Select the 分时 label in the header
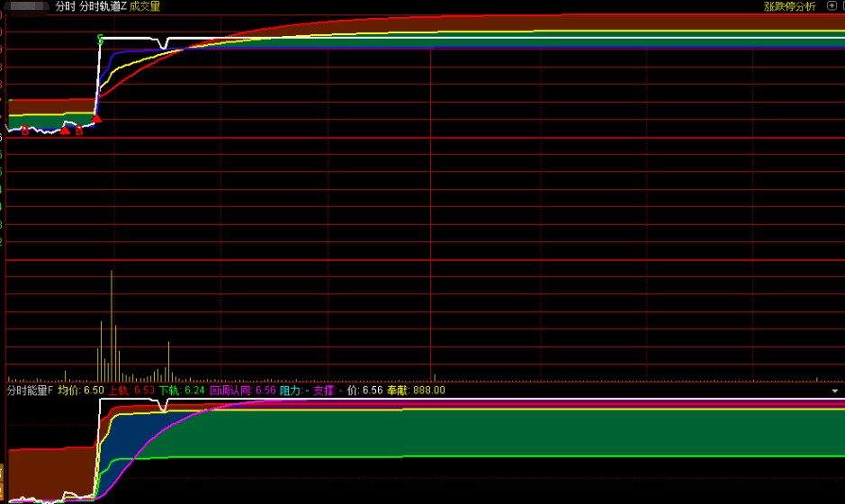 [x=65, y=6]
